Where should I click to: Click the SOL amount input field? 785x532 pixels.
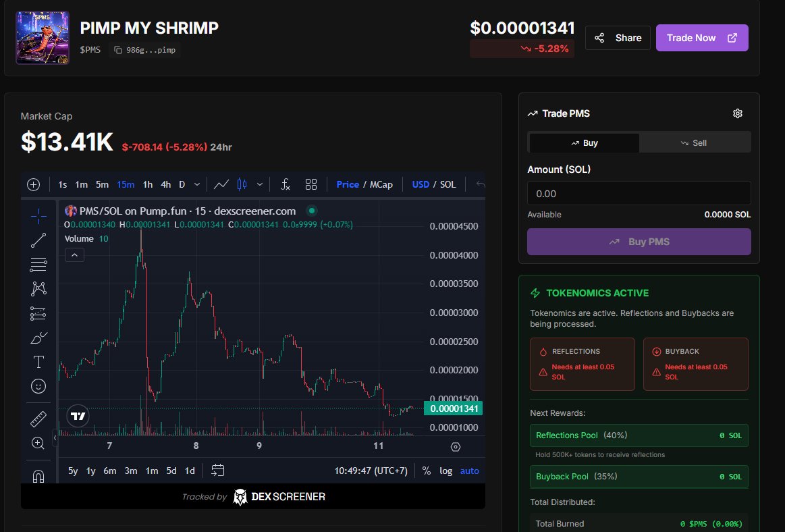coord(639,193)
